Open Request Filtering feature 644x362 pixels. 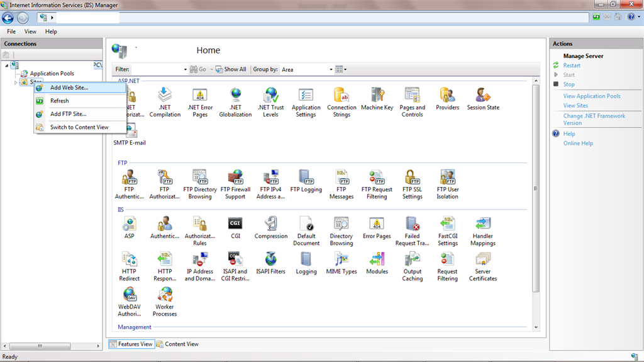[x=447, y=266]
